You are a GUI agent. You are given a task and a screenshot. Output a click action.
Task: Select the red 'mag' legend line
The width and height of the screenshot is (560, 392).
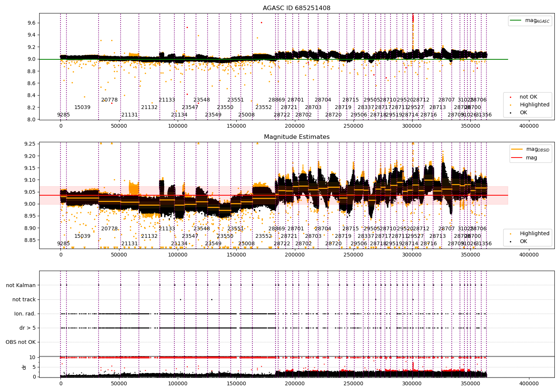(x=517, y=158)
